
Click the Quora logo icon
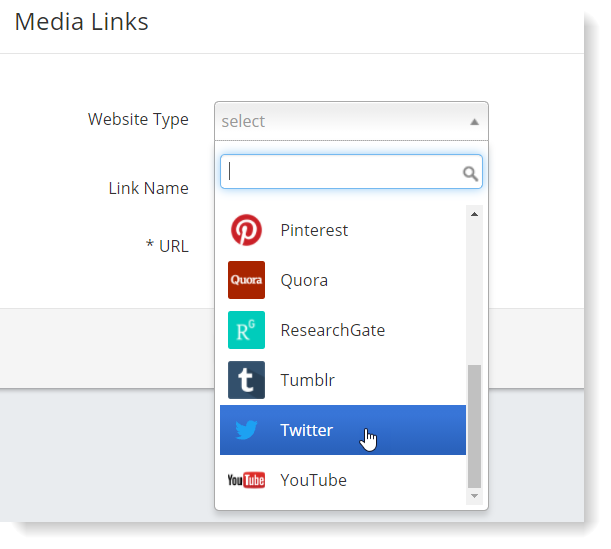(246, 280)
